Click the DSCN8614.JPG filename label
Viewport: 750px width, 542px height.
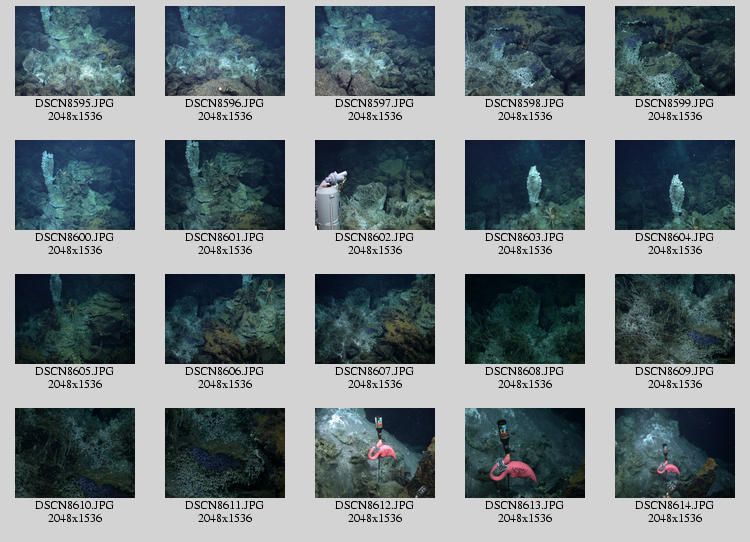click(x=675, y=506)
